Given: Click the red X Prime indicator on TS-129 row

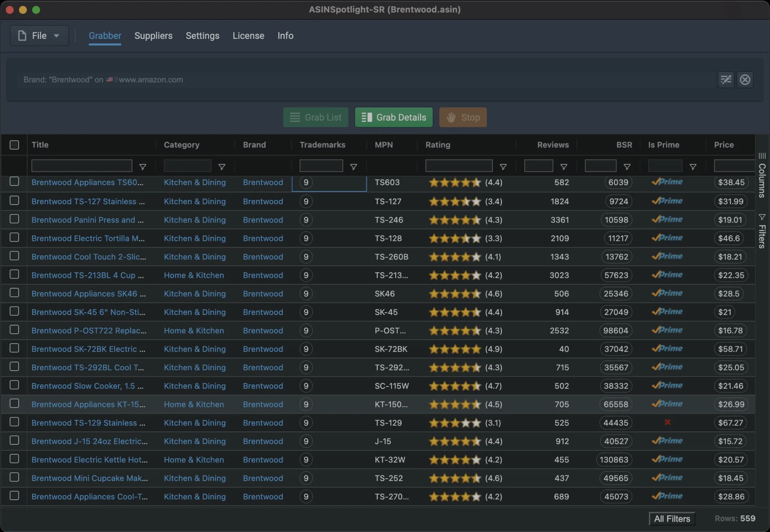Looking at the screenshot, I should point(667,423).
